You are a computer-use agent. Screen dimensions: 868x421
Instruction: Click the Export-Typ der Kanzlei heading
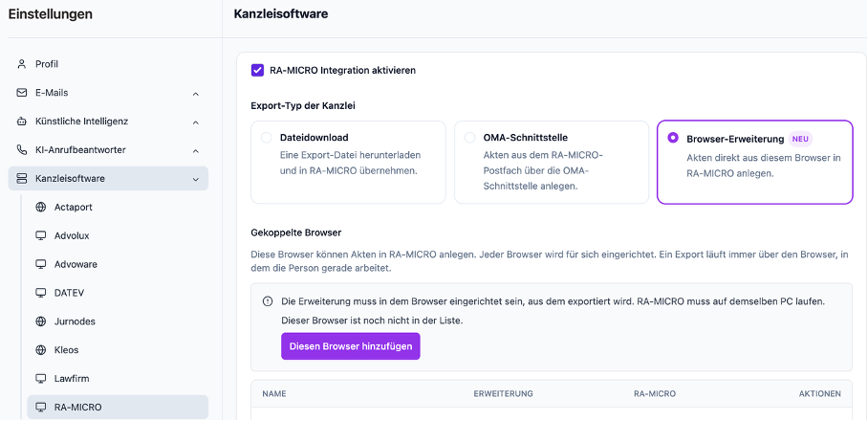tap(303, 106)
